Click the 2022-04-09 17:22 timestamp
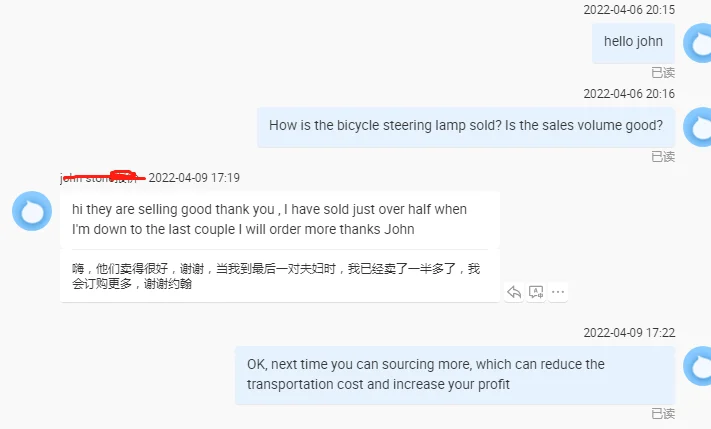Screen dimensions: 711x429 (629, 333)
